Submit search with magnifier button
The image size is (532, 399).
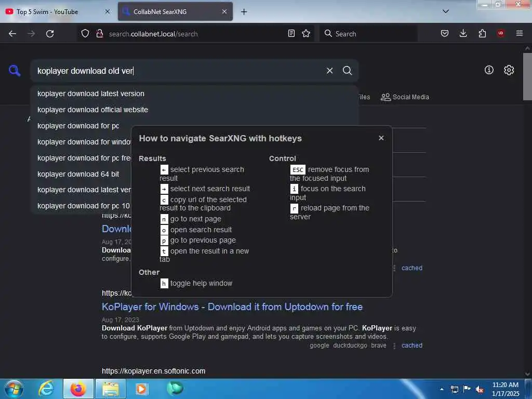(x=347, y=71)
